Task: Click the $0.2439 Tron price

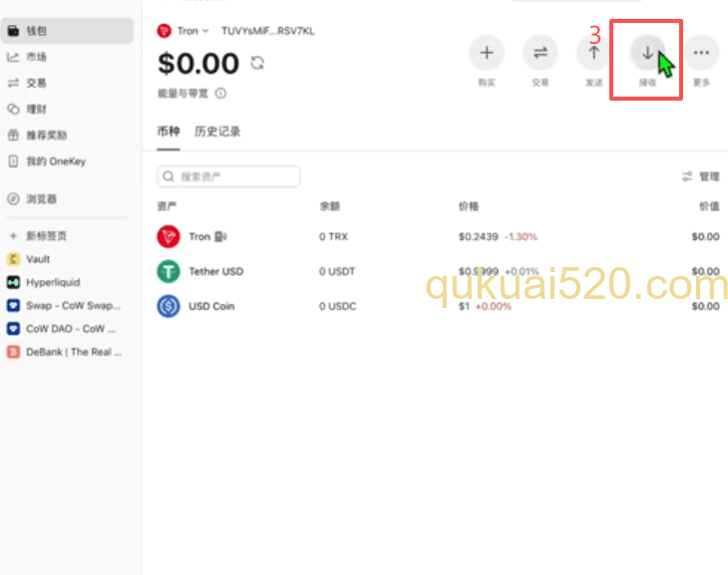Action: click(x=479, y=237)
